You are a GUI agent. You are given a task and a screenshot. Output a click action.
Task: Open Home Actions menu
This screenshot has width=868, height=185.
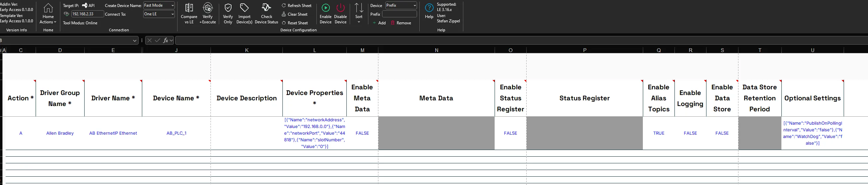(x=48, y=13)
